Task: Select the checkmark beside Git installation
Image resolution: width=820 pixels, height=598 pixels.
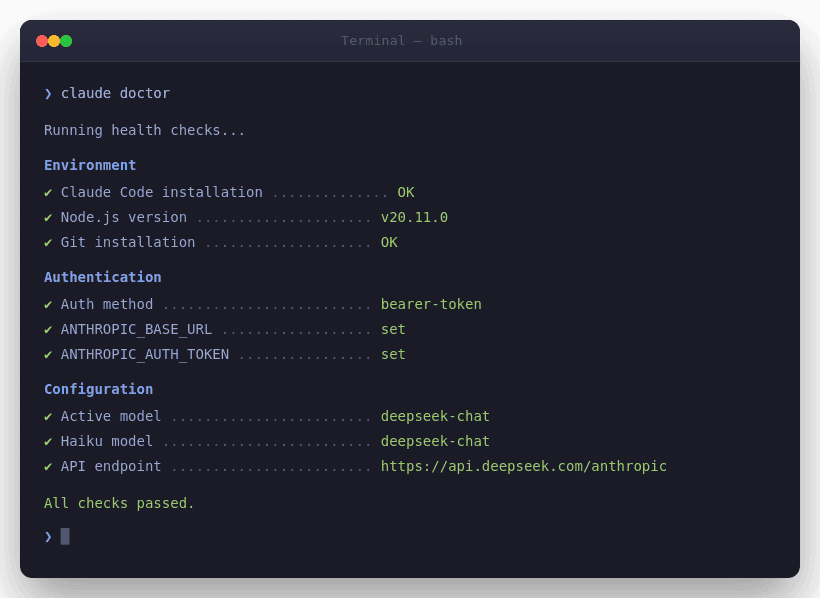Action: point(47,242)
